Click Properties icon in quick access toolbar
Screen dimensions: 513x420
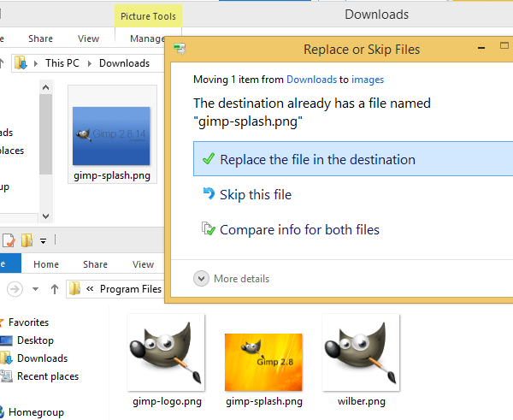pyautogui.click(x=9, y=240)
